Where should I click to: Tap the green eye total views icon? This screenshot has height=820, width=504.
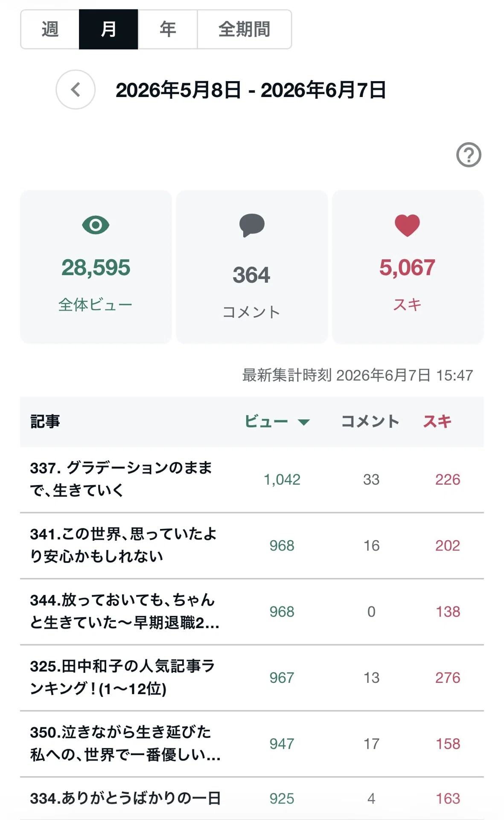tap(96, 225)
